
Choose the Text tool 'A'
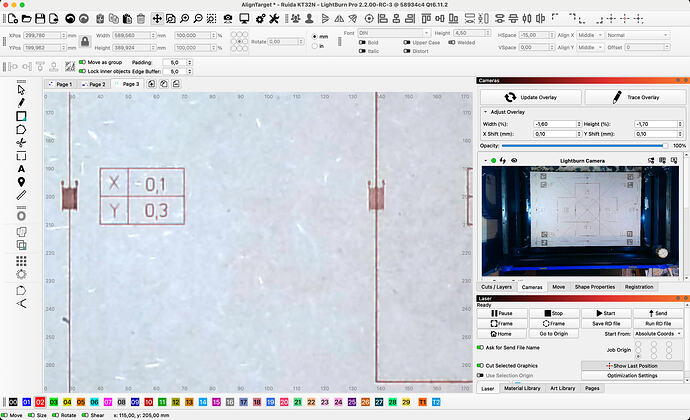click(21, 169)
